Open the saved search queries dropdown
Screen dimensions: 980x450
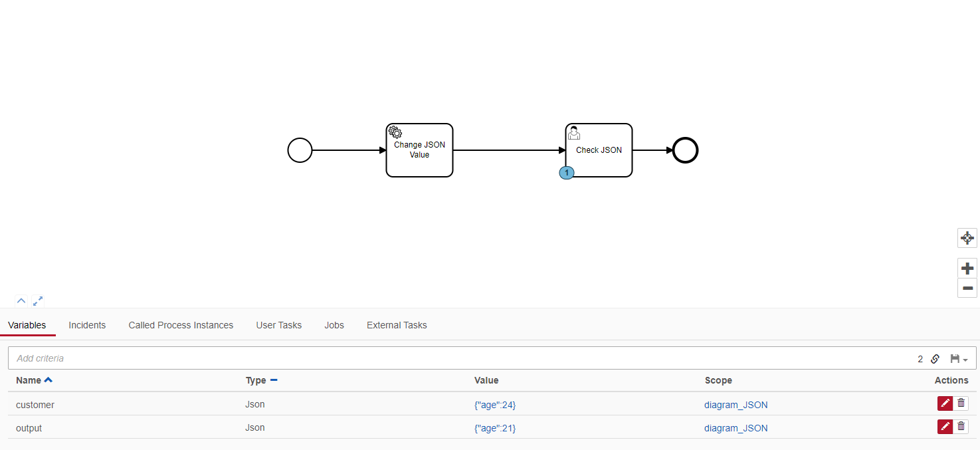click(x=959, y=359)
